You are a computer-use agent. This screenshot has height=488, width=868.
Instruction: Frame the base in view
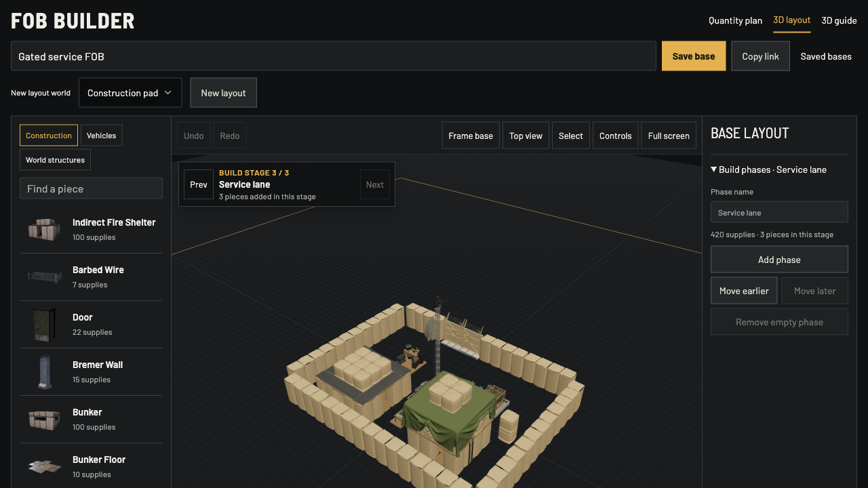[x=471, y=136]
